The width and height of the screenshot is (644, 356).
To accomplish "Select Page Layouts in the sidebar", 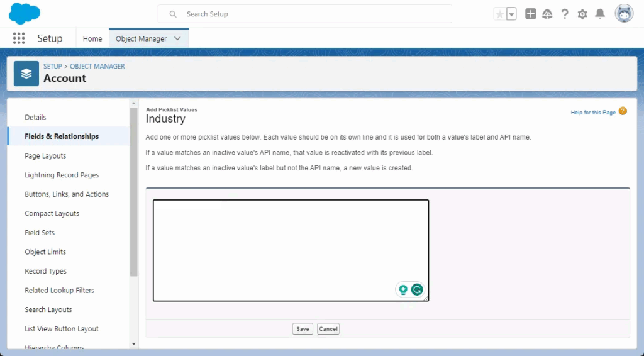I will coord(45,156).
